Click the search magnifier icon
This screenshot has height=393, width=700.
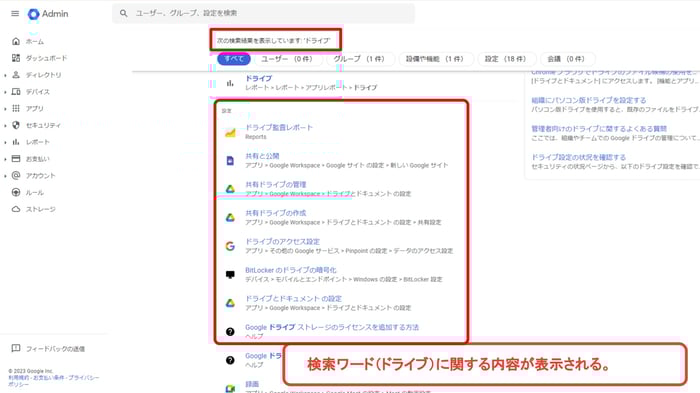(x=124, y=13)
